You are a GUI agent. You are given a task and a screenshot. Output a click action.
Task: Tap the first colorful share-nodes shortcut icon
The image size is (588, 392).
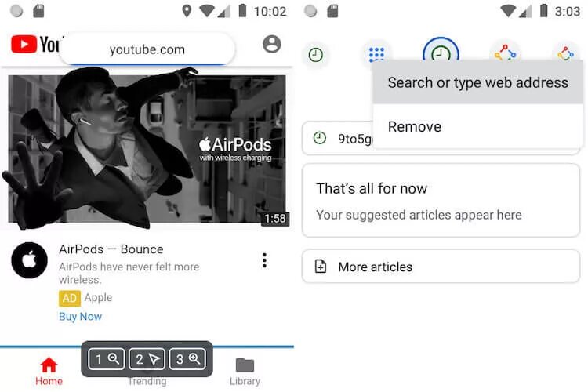(x=505, y=52)
